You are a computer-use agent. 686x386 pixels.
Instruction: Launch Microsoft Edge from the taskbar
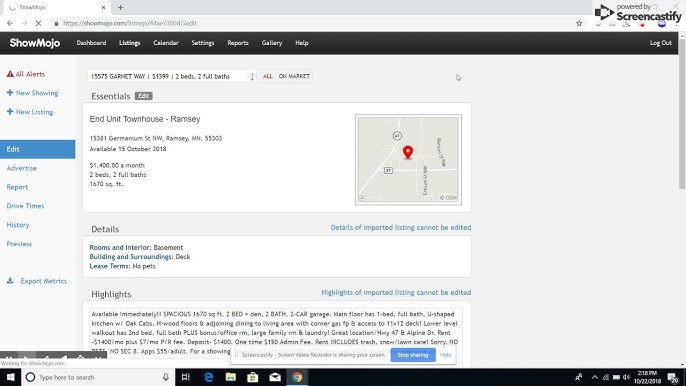point(209,377)
